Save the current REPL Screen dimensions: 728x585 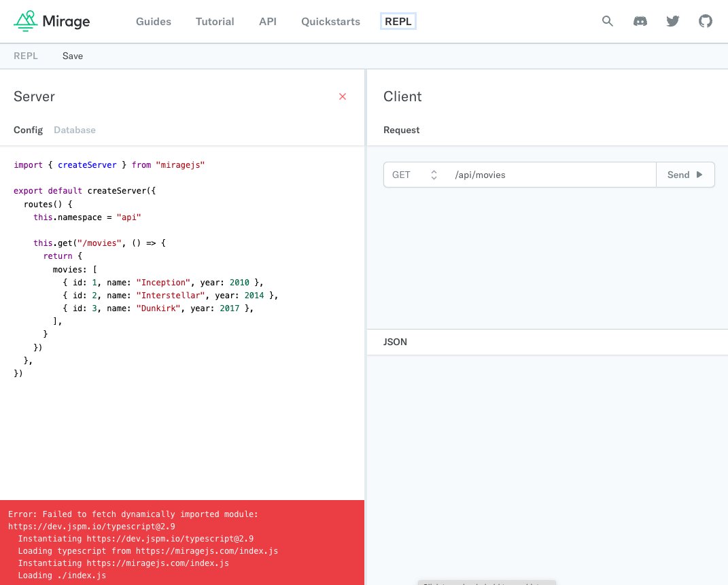click(73, 56)
